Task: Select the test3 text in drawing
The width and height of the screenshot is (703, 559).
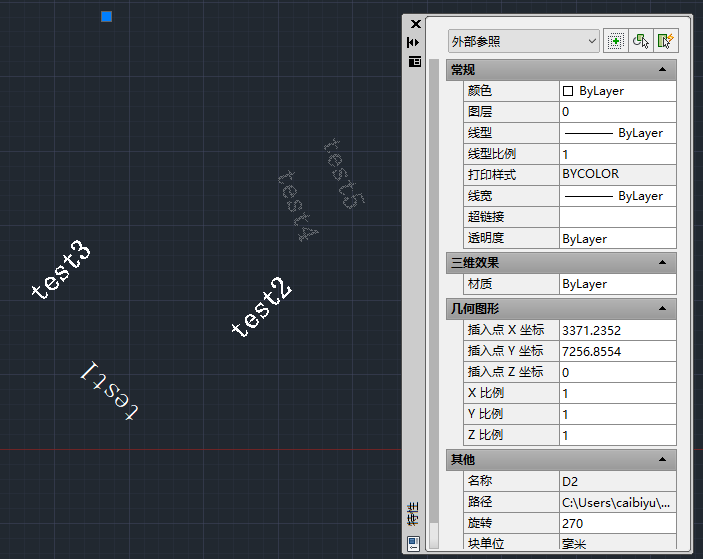Action: (61, 269)
